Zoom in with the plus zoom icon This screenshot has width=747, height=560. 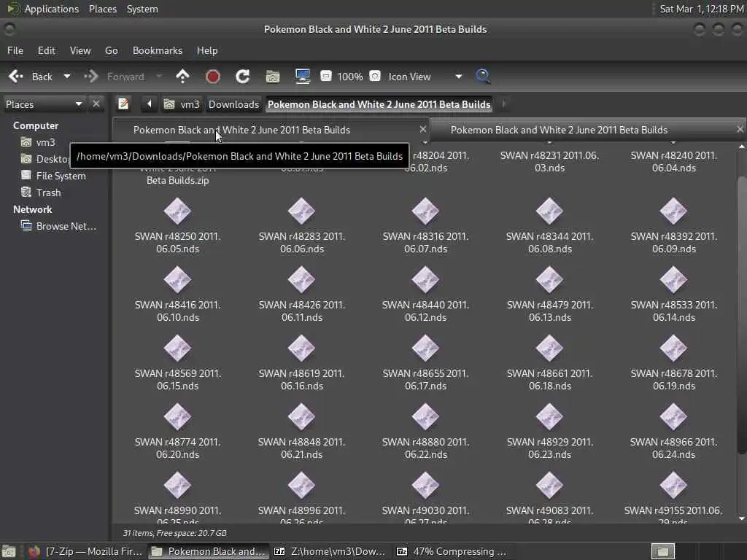[x=375, y=76]
